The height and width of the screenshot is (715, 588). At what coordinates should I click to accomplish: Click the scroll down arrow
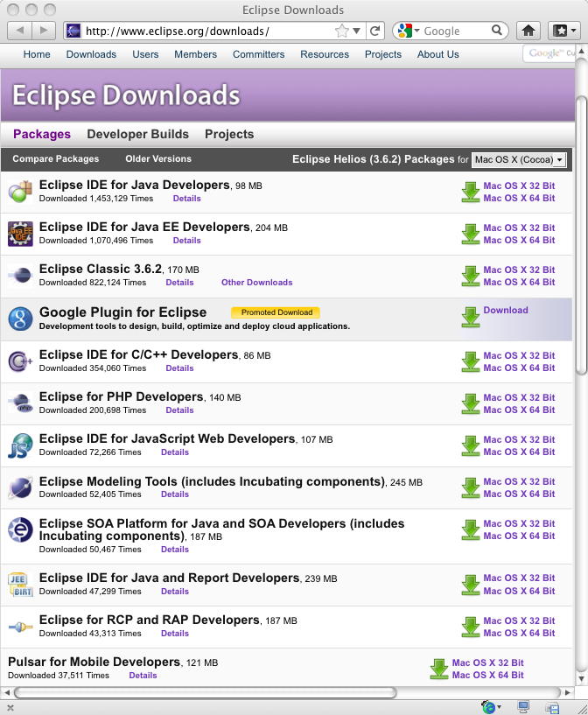[581, 679]
